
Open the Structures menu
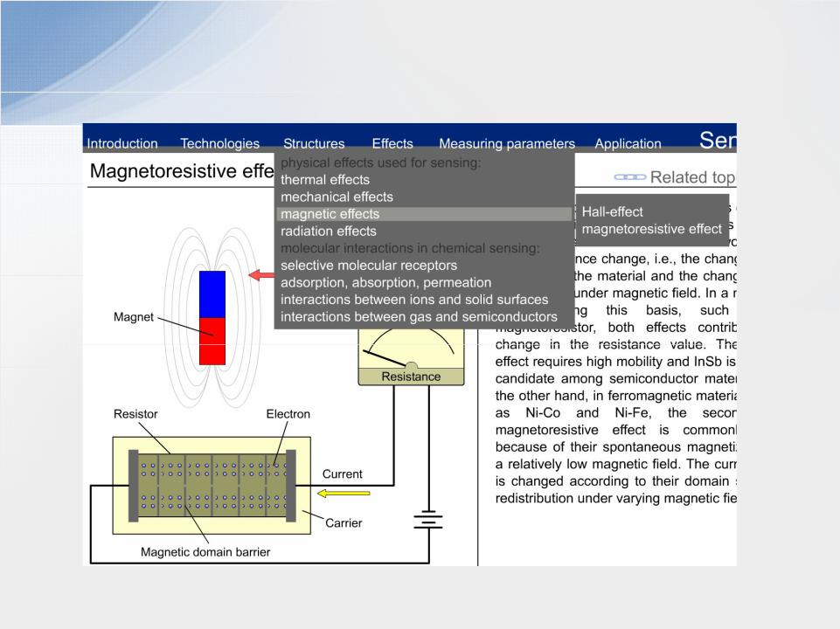pos(314,143)
